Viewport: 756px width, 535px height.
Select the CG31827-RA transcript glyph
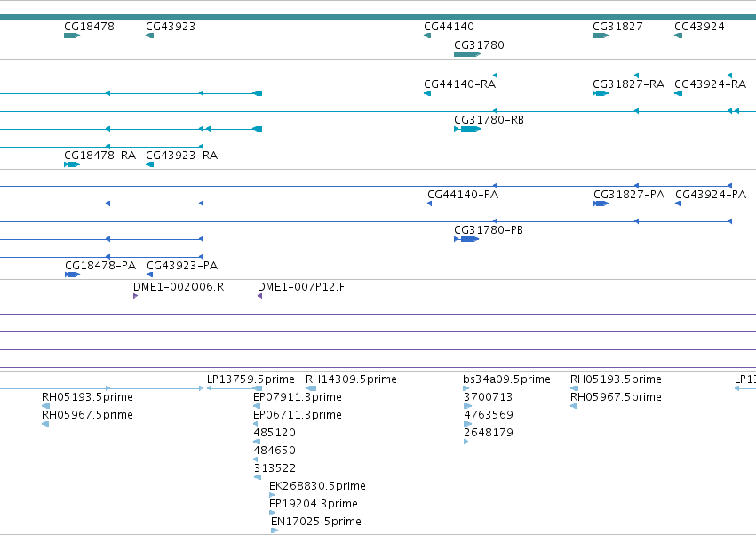click(601, 93)
